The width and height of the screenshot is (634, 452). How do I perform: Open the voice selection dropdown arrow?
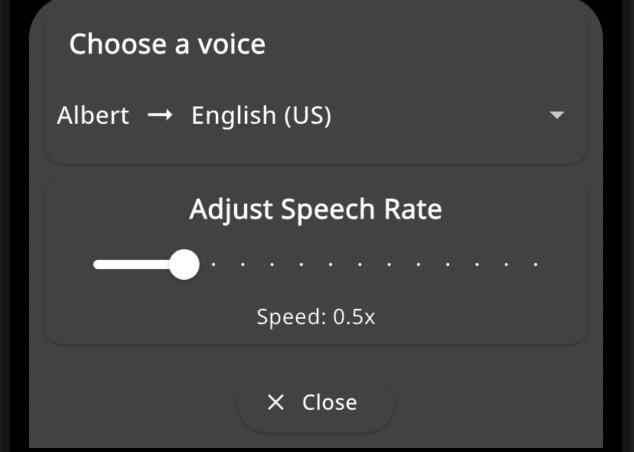(x=557, y=116)
